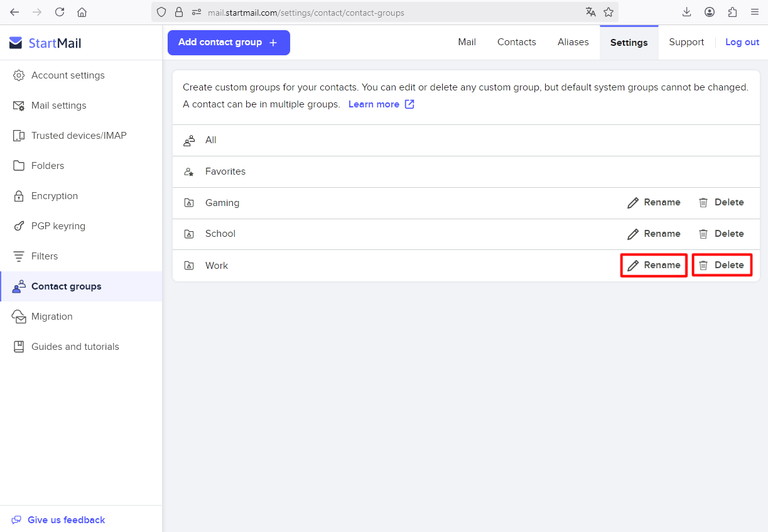Open site permissions icon in address bar
This screenshot has height=532, width=768.
pos(196,12)
